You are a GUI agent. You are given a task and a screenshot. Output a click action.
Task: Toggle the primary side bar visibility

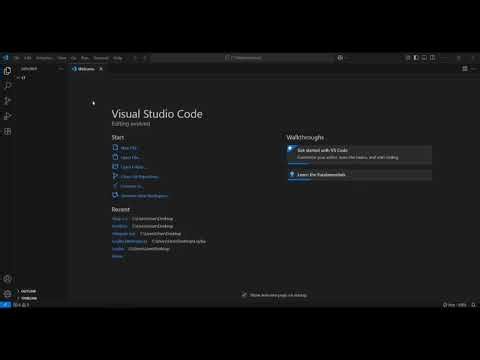point(416,58)
